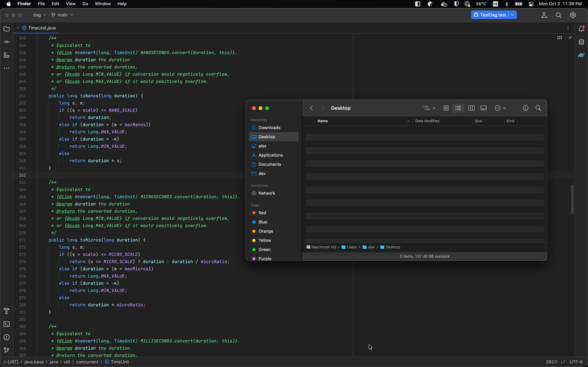Toggle Reader Mode book icon in editor
The width and height of the screenshot is (588, 367).
[x=560, y=38]
